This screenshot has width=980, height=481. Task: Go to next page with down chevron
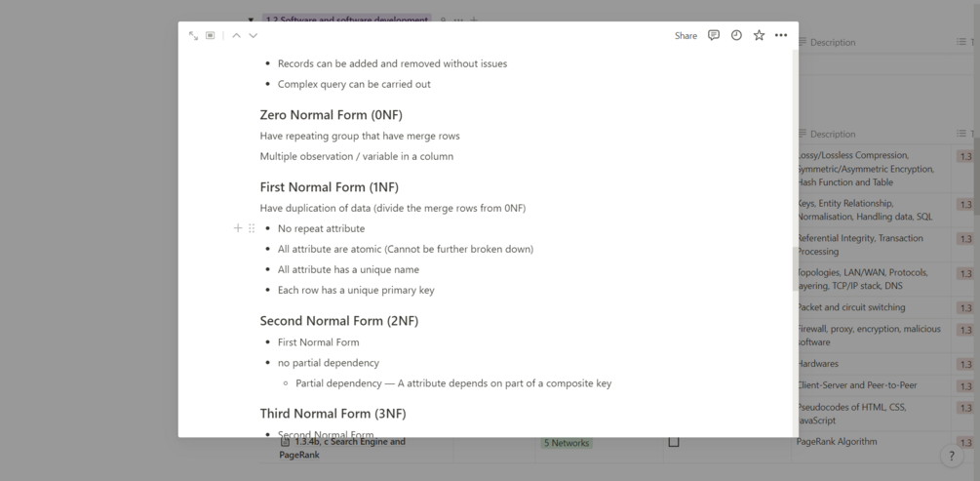click(x=254, y=36)
